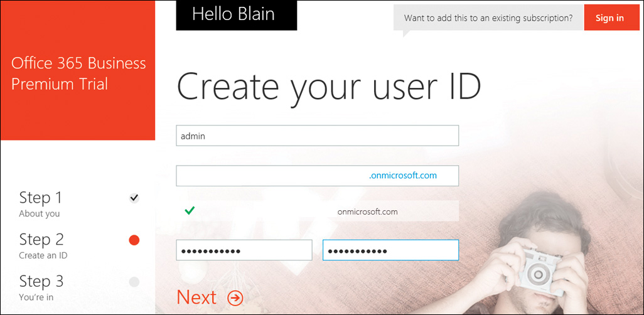Click the Step 3 grey dot indicator
644x315 pixels.
coord(134,282)
